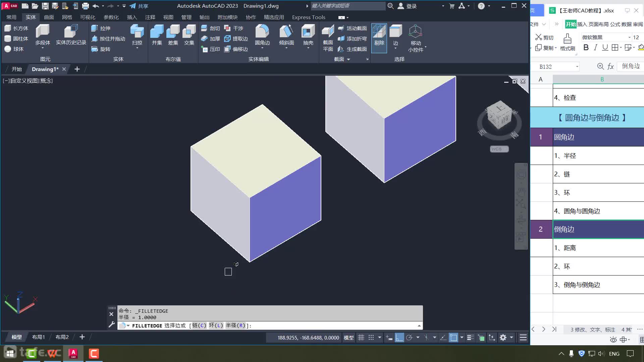Select the 长方体 box tool
The image size is (644, 362).
click(x=16, y=28)
